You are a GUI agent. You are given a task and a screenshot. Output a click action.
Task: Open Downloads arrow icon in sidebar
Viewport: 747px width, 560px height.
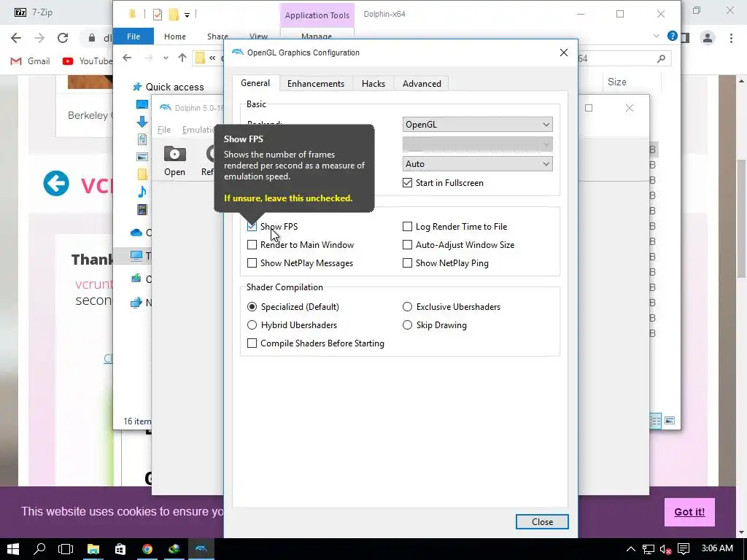click(142, 122)
